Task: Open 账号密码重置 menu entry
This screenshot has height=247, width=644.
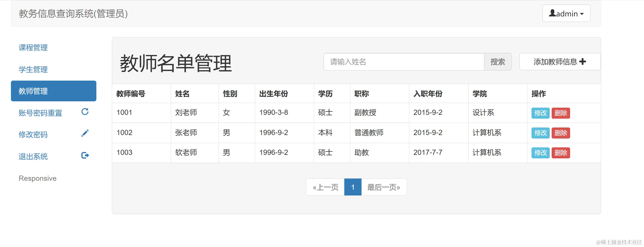Action: tap(53, 113)
